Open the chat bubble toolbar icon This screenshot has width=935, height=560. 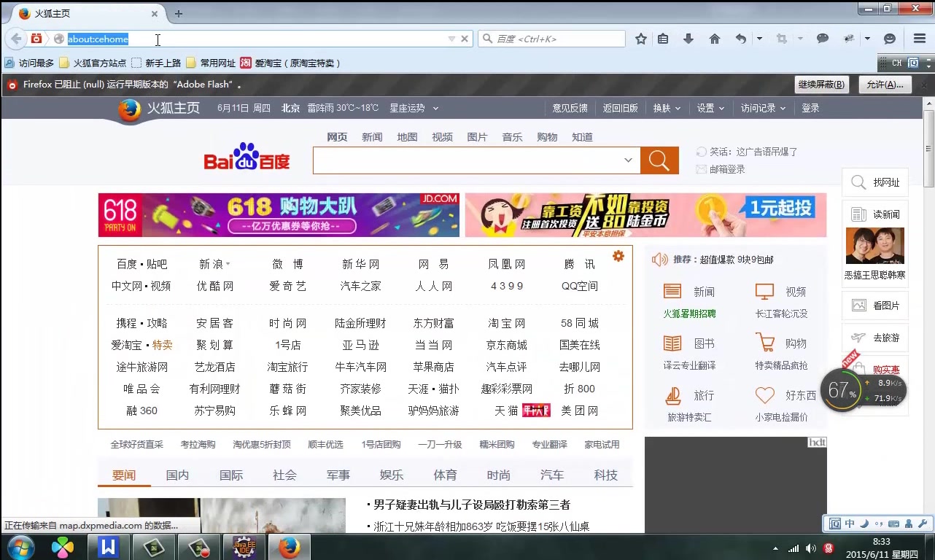click(823, 39)
